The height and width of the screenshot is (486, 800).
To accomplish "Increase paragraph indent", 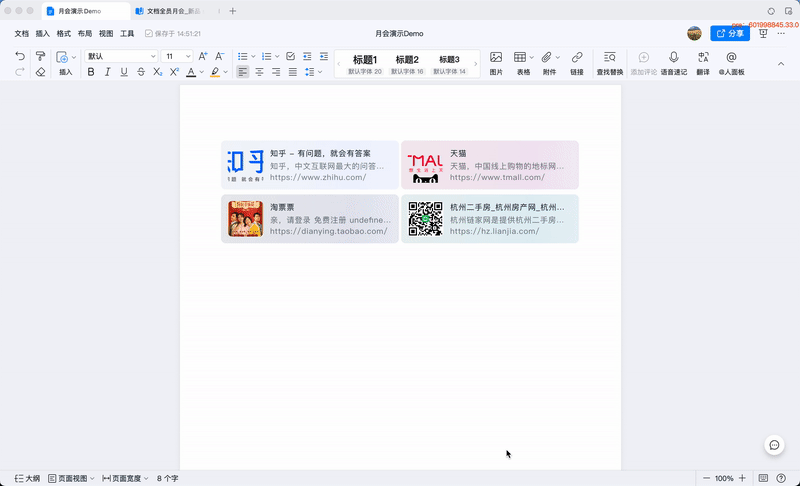I will point(324,56).
